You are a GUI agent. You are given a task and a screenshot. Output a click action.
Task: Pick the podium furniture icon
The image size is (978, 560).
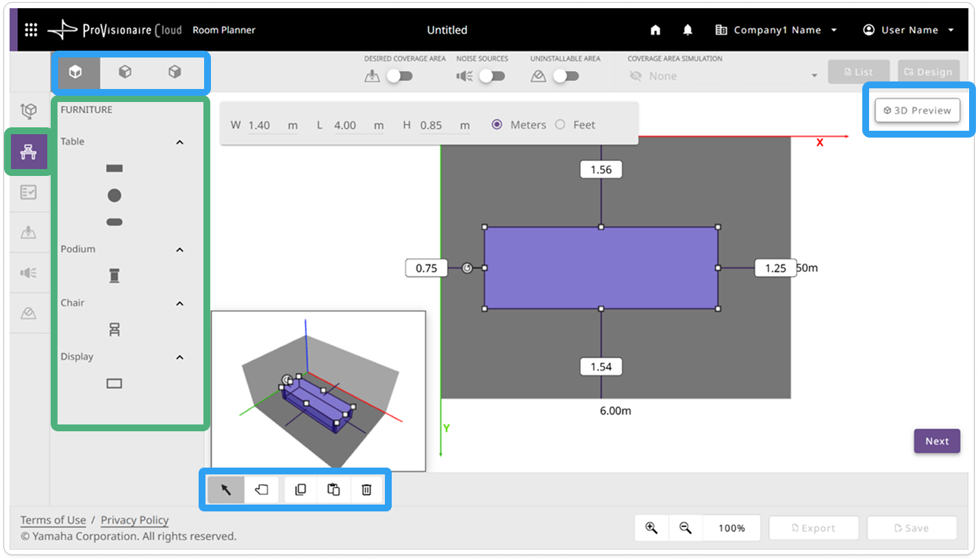point(114,276)
